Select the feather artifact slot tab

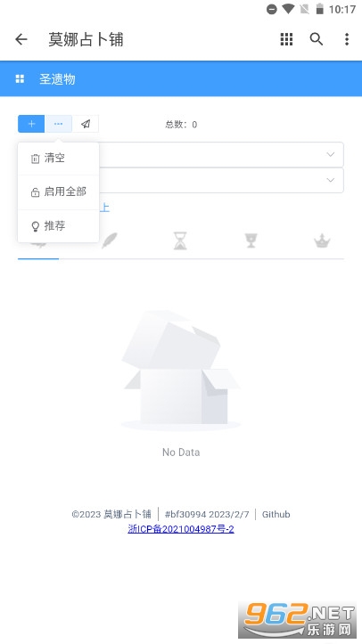110,240
